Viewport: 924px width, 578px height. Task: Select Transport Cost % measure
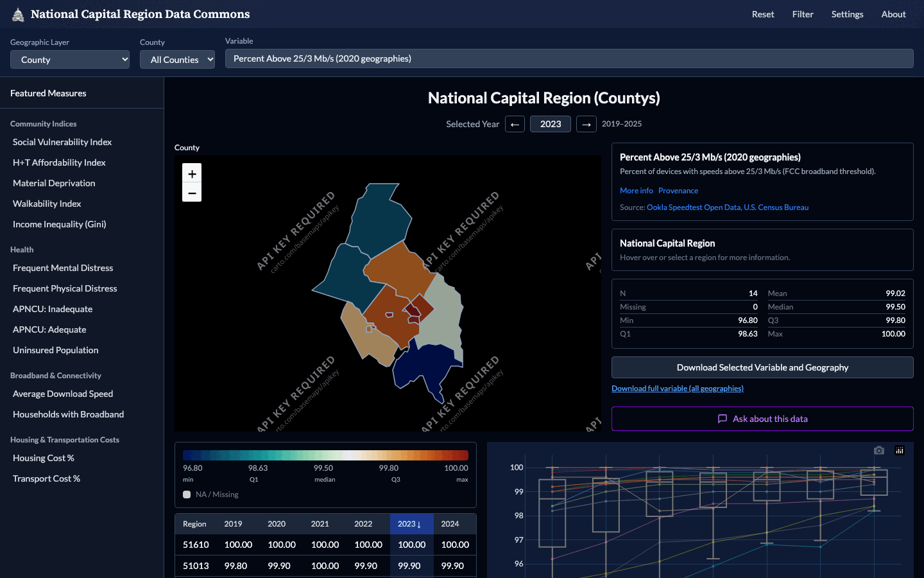pyautogui.click(x=46, y=478)
